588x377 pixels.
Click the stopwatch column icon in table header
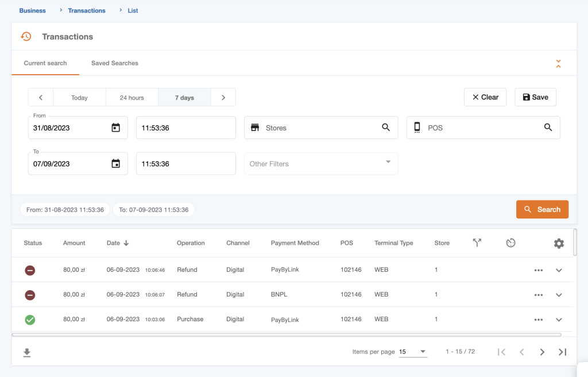[x=510, y=243]
